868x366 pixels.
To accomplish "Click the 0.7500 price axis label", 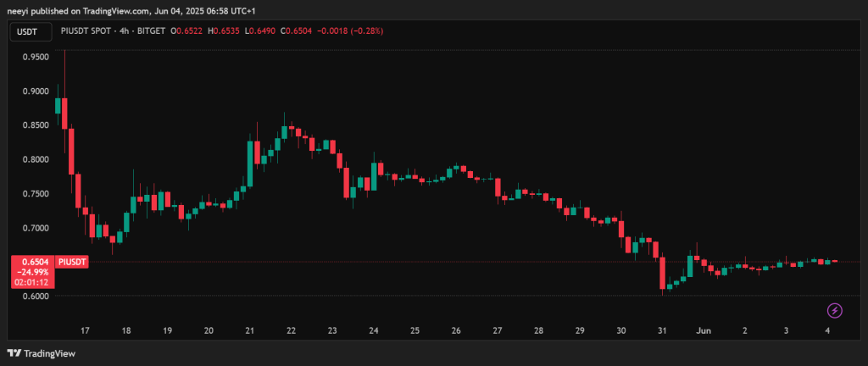I will point(36,194).
